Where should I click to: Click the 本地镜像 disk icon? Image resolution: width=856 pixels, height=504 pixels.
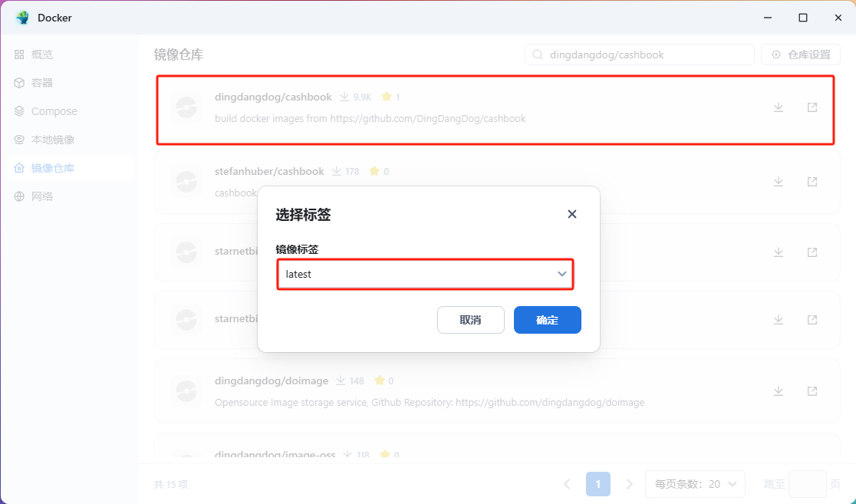click(x=19, y=140)
